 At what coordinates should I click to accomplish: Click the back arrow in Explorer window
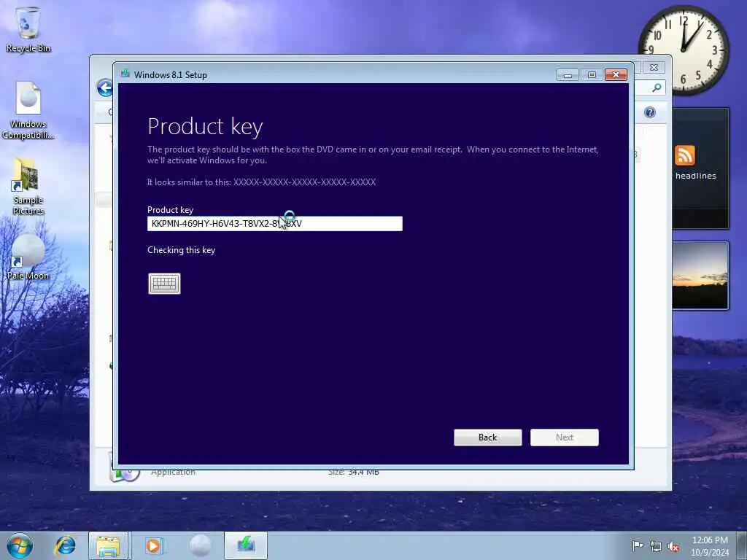pos(105,87)
